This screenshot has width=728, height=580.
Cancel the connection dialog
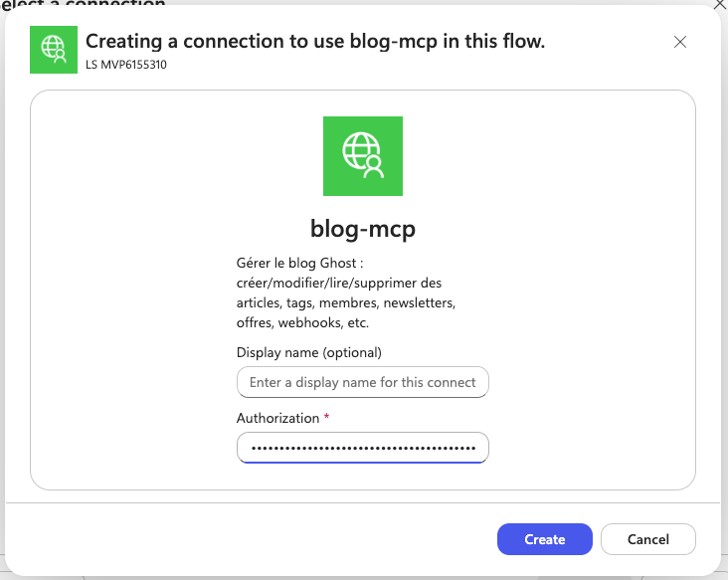648,539
